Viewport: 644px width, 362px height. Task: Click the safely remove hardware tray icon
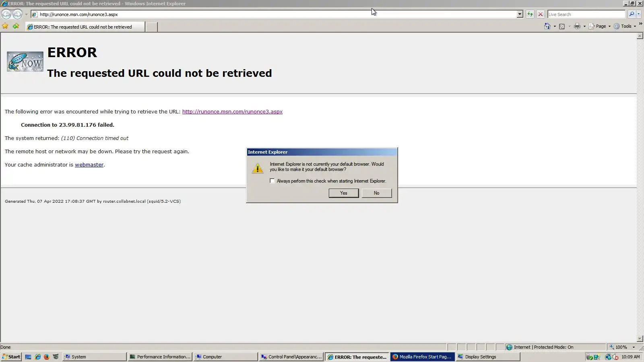[589, 357]
